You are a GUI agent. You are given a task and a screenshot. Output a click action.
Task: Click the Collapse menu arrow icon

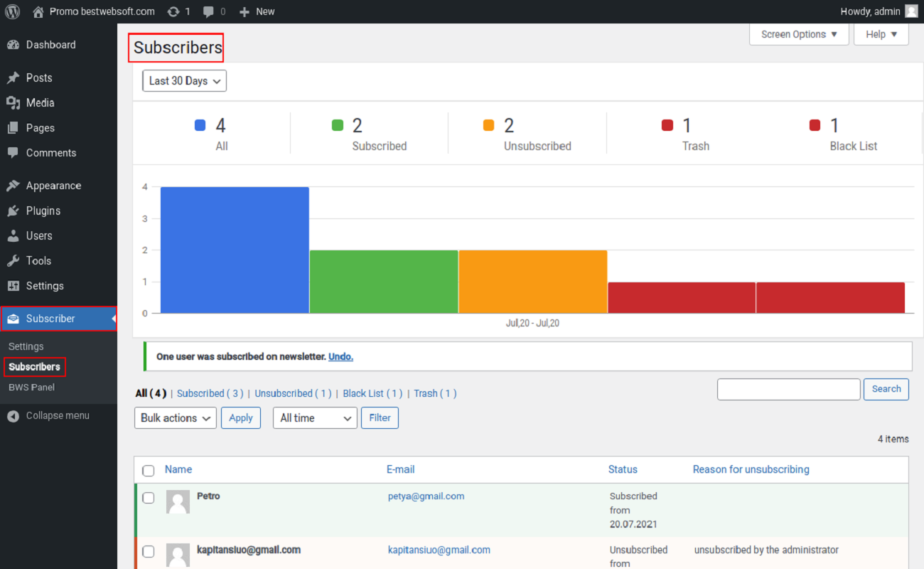(13, 416)
